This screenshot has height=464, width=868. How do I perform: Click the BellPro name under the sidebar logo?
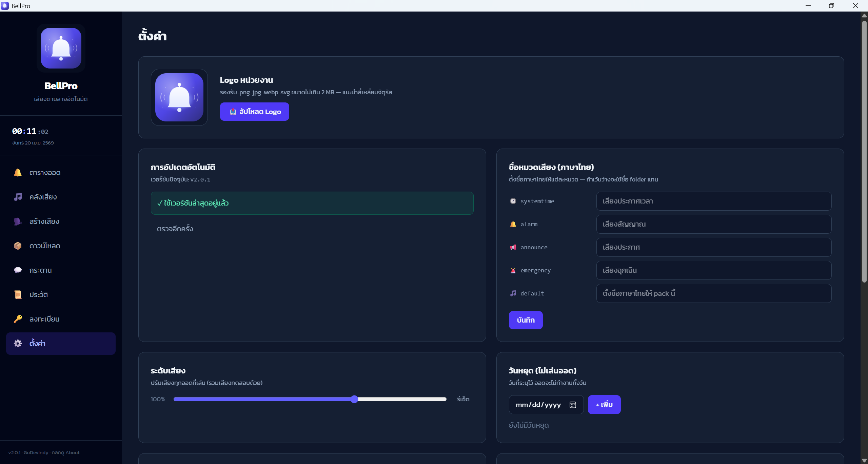point(61,86)
